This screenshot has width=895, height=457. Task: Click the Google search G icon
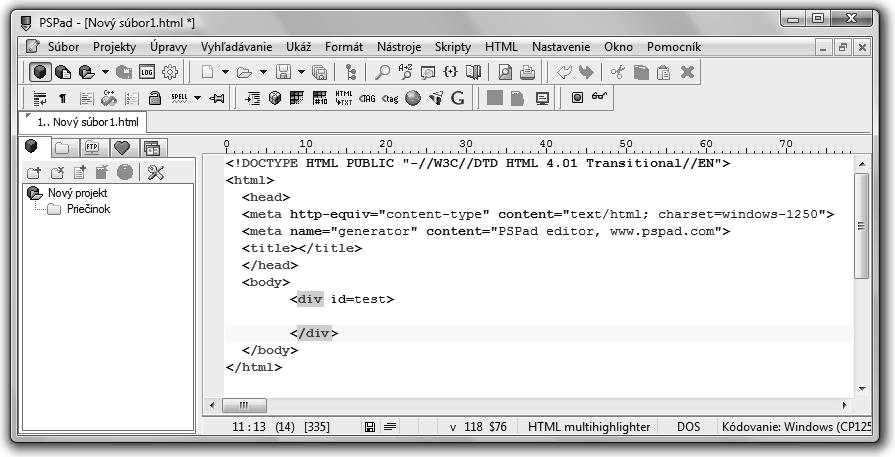pyautogui.click(x=458, y=98)
